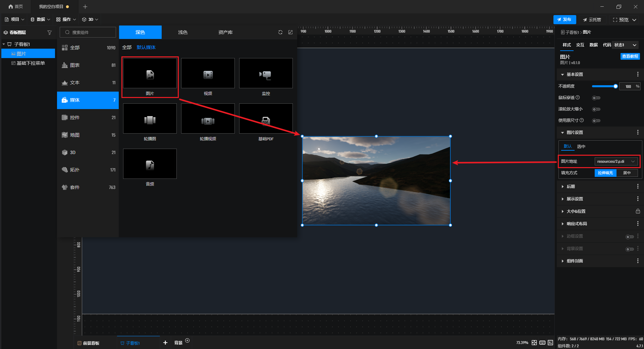Screen dimensions: 644x349
Task: Click the 发布 publish button
Action: [x=565, y=20]
